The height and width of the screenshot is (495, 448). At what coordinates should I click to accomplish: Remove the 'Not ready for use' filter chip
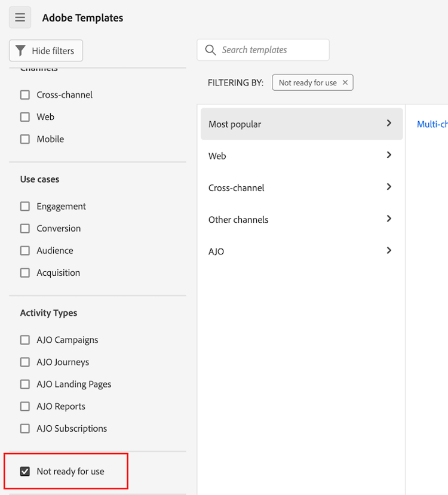pyautogui.click(x=345, y=82)
